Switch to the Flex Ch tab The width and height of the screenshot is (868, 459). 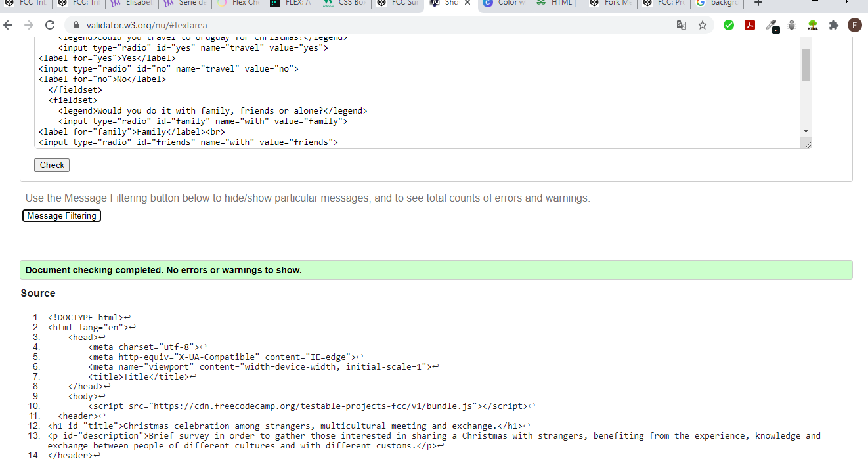[x=238, y=3]
